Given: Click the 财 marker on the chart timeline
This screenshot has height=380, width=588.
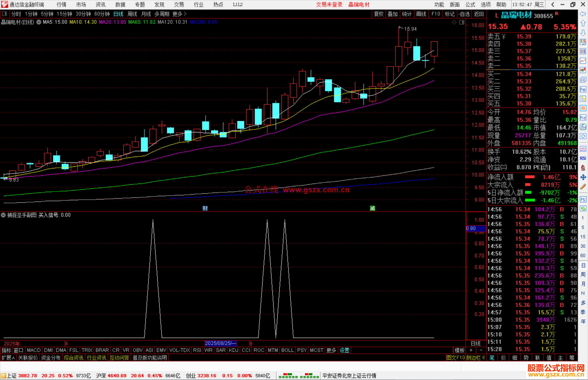Looking at the screenshot, I should (x=205, y=208).
